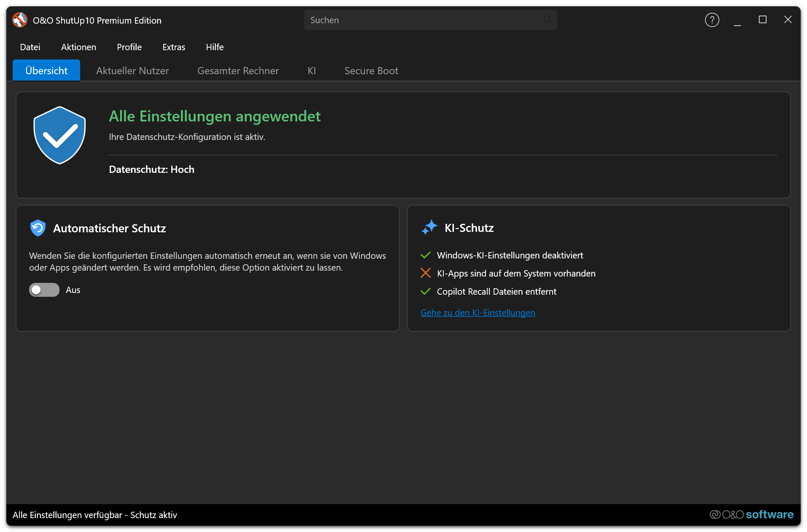Turn on the Automatischer Schutz toggle
The image size is (807, 532).
pyautogui.click(x=44, y=290)
